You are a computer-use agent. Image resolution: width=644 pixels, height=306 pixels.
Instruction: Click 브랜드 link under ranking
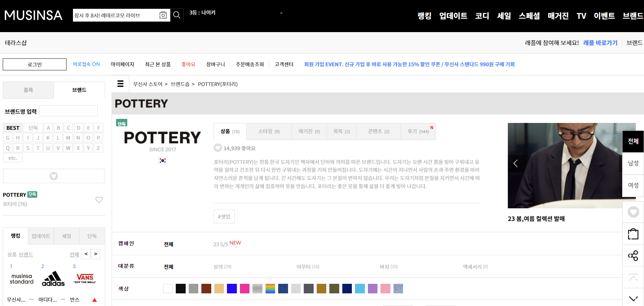[x=26, y=254]
